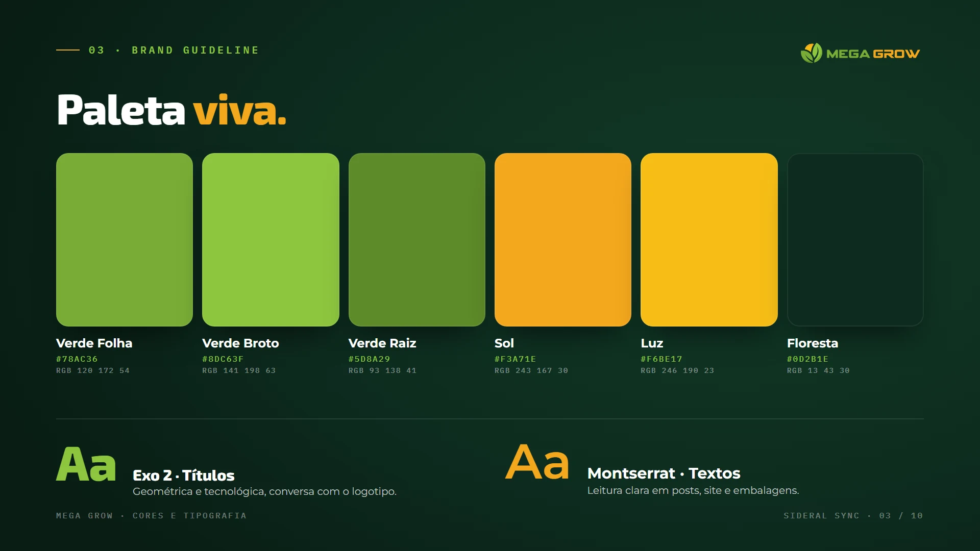Click the value RGB 13 43 30
Image resolution: width=980 pixels, height=551 pixels.
[819, 370]
